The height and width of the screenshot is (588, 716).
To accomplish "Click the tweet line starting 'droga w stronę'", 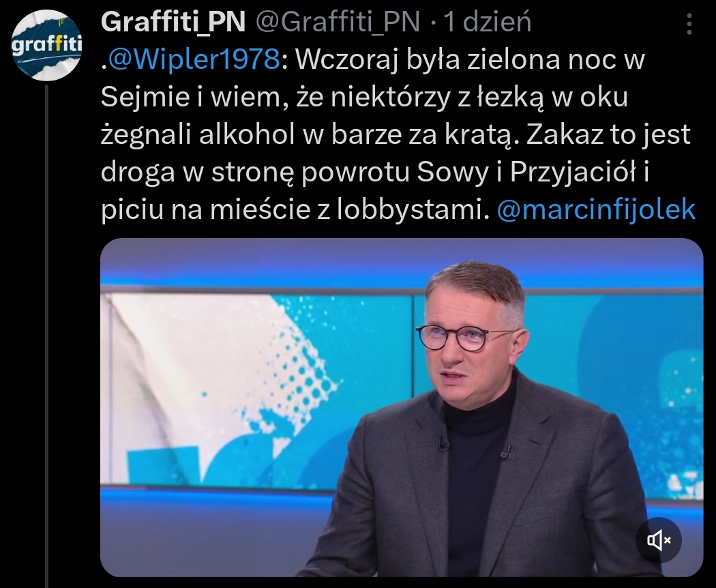I will (375, 173).
